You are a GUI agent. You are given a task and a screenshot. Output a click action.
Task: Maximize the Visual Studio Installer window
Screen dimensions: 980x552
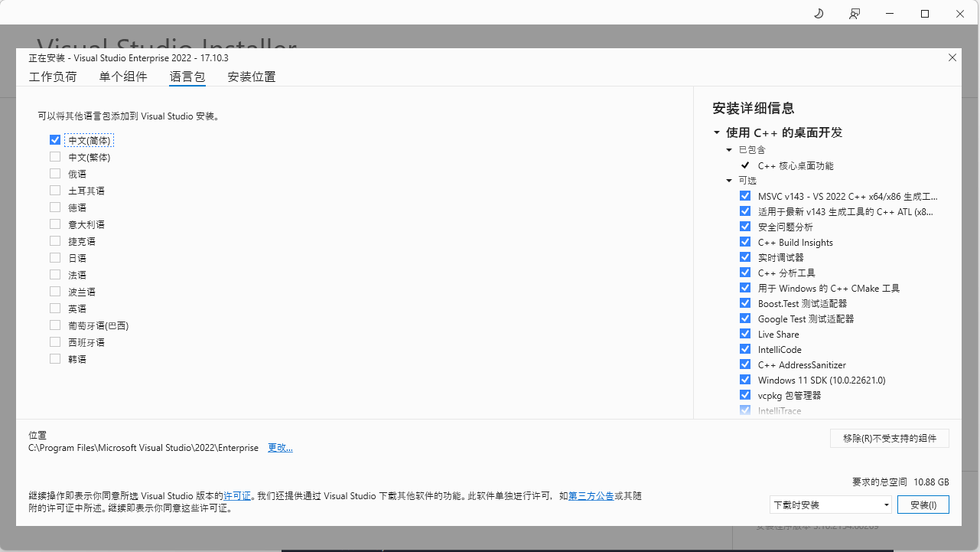(925, 14)
